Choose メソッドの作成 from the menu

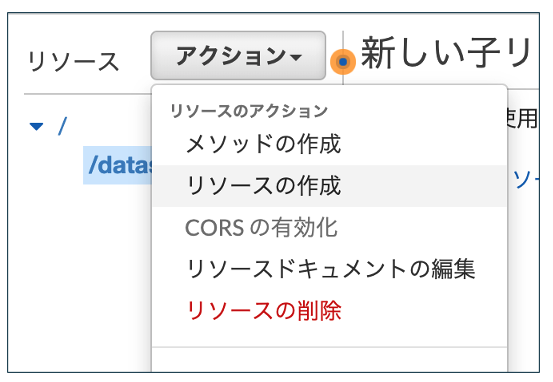point(263,144)
